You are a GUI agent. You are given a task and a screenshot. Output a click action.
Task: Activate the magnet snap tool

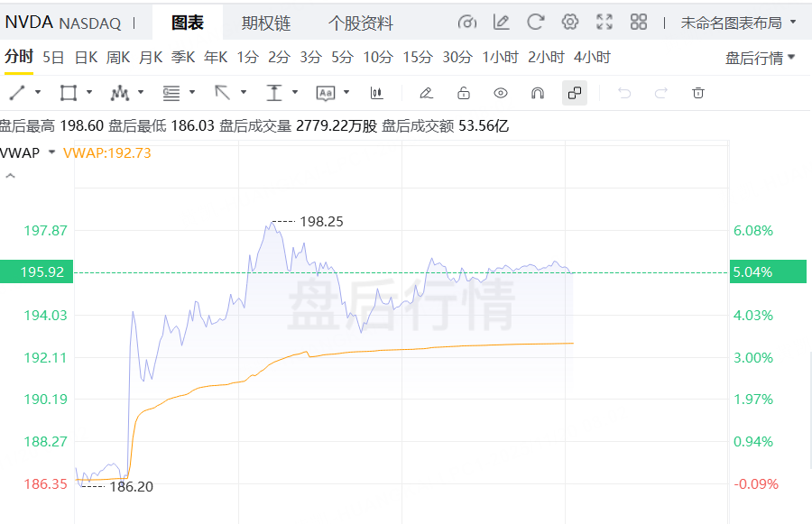[x=537, y=92]
